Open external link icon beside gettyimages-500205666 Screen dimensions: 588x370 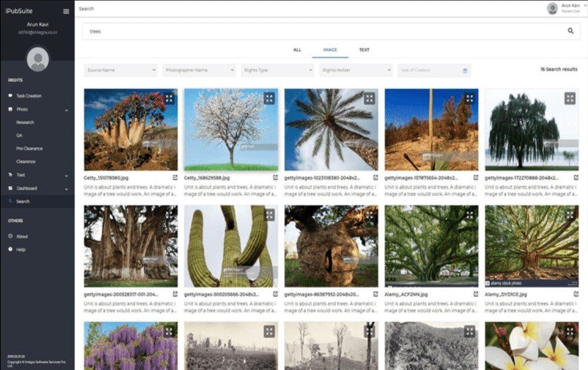click(x=275, y=294)
